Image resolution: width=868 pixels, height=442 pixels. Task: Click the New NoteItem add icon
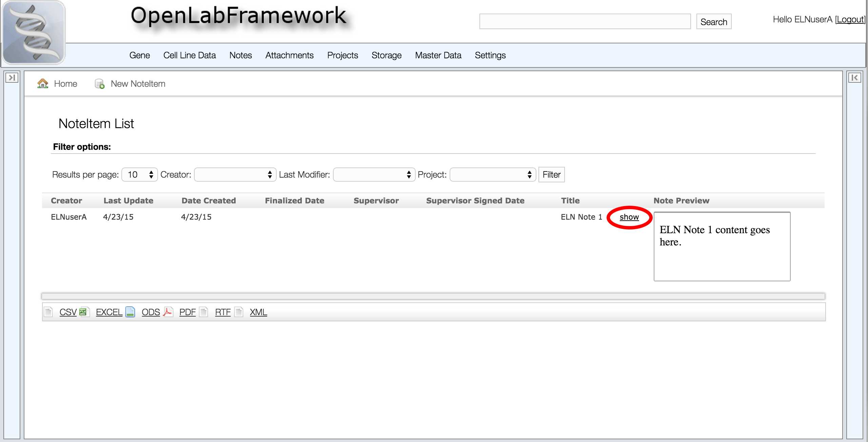99,84
